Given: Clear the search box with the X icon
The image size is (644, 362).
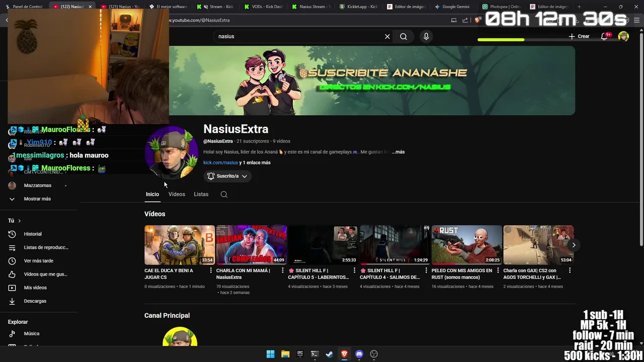Looking at the screenshot, I should 387,36.
